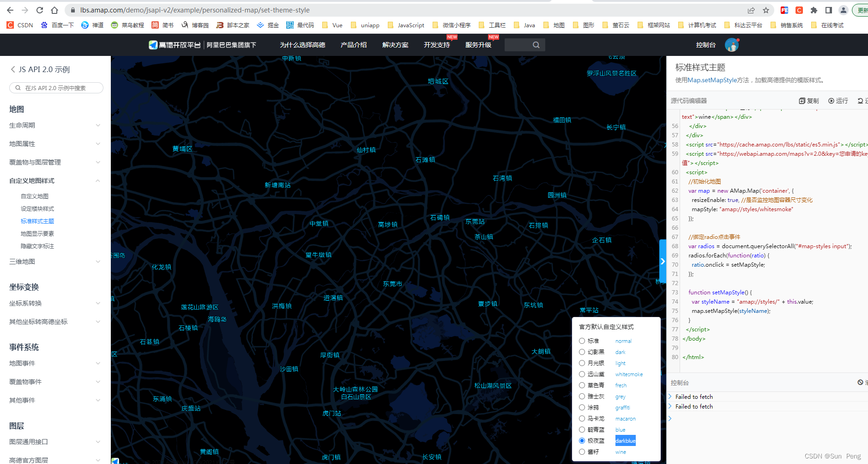Expand the 三维地图 section
Image resolution: width=868 pixels, height=464 pixels.
pos(55,262)
